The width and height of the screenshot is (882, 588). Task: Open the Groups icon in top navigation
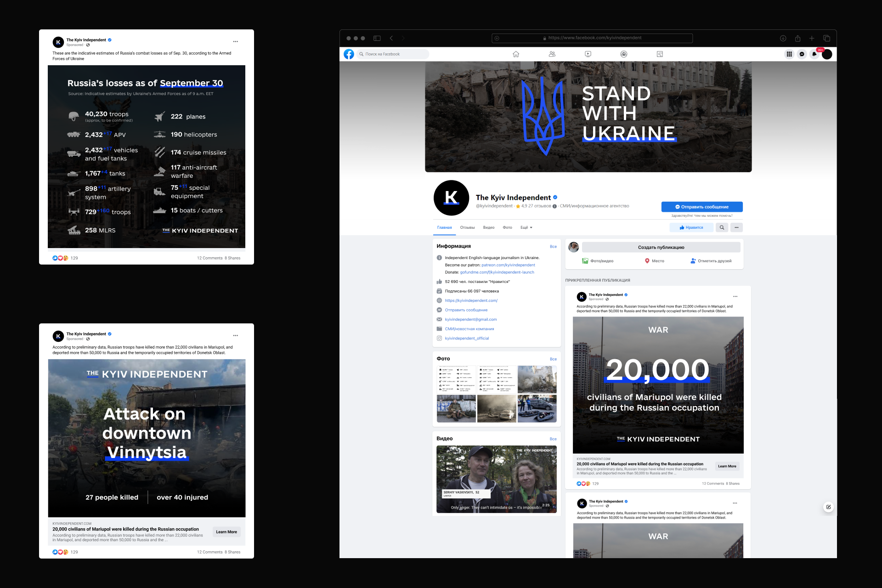624,54
